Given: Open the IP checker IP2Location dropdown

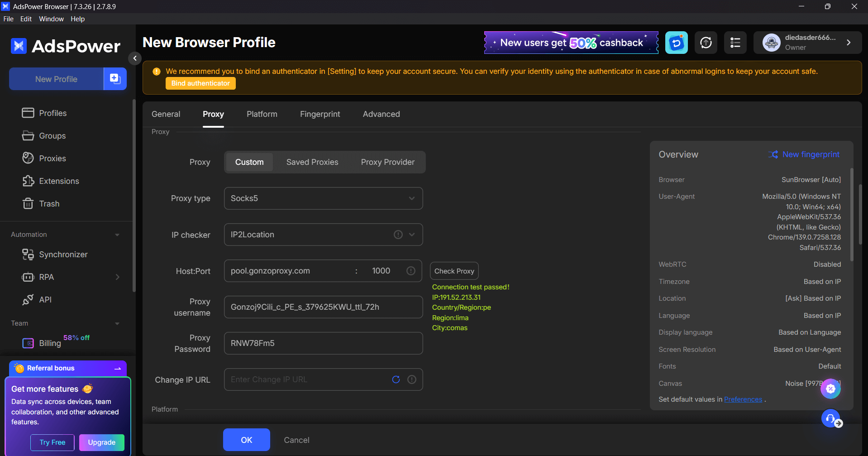Looking at the screenshot, I should tap(324, 235).
